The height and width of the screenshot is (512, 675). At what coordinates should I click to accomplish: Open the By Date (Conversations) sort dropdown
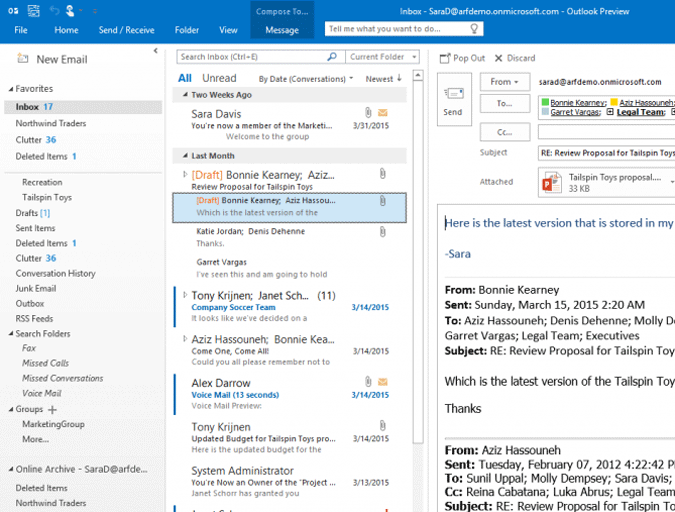(x=305, y=78)
